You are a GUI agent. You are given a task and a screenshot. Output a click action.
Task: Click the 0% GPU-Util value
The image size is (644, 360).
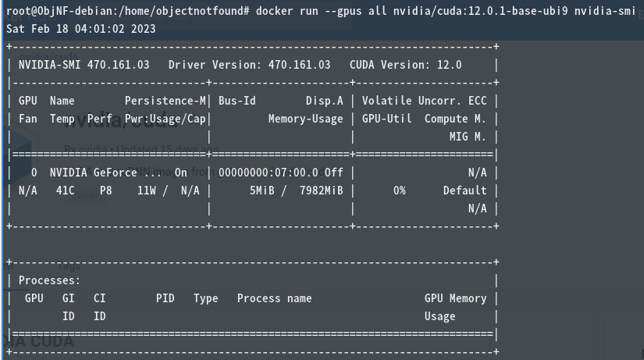pyautogui.click(x=399, y=191)
